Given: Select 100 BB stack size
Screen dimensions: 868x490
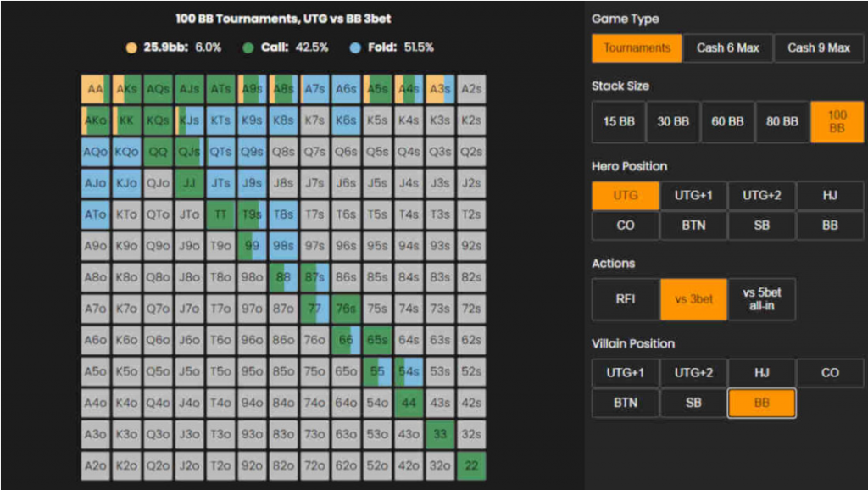Looking at the screenshot, I should click(837, 122).
